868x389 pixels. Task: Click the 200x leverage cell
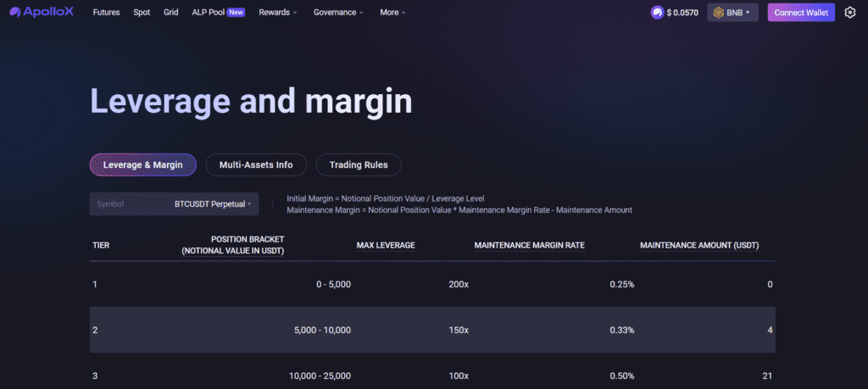[459, 285]
